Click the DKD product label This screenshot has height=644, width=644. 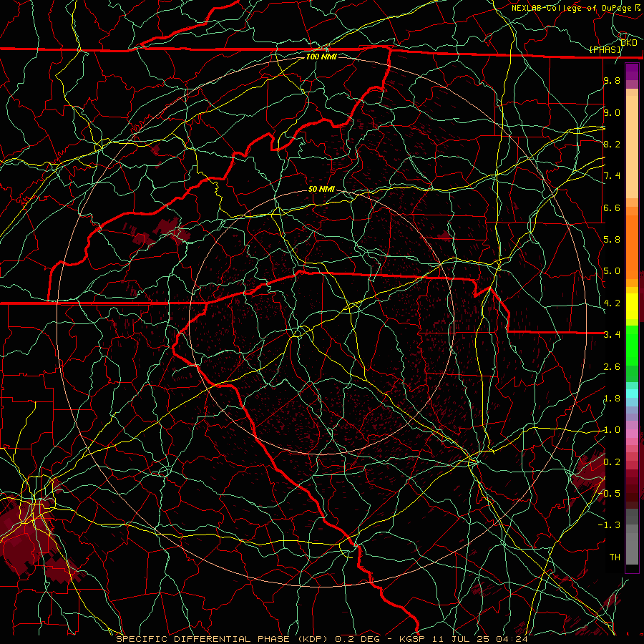tap(629, 42)
